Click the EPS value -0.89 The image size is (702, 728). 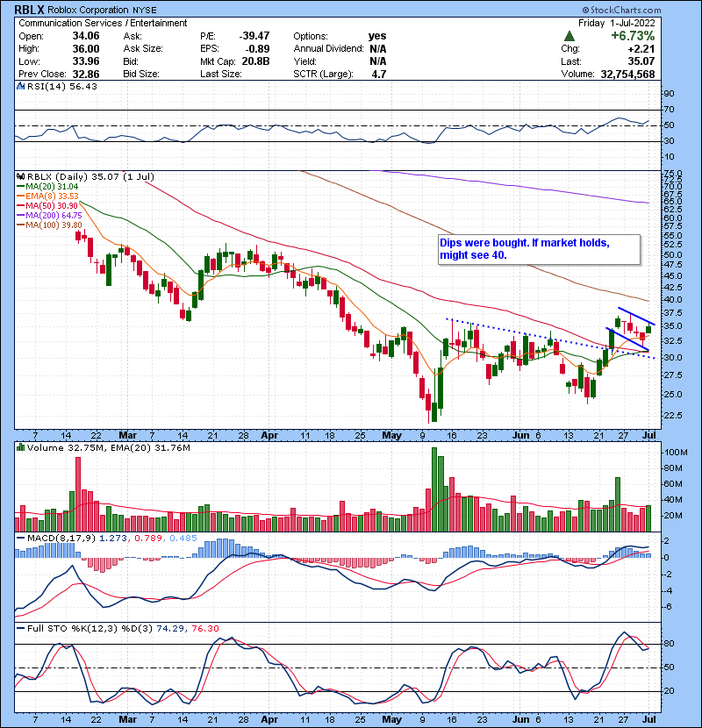[258, 49]
